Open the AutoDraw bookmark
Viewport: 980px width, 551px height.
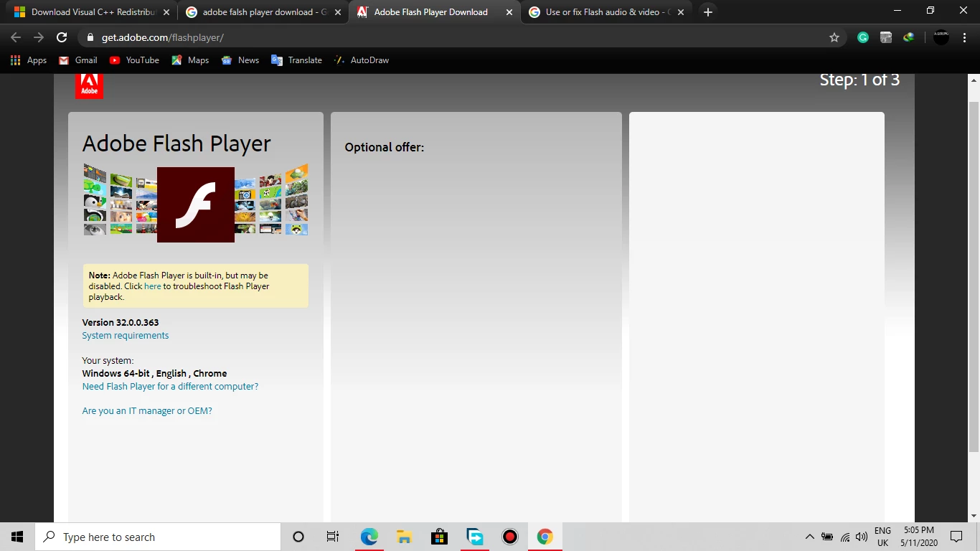362,60
